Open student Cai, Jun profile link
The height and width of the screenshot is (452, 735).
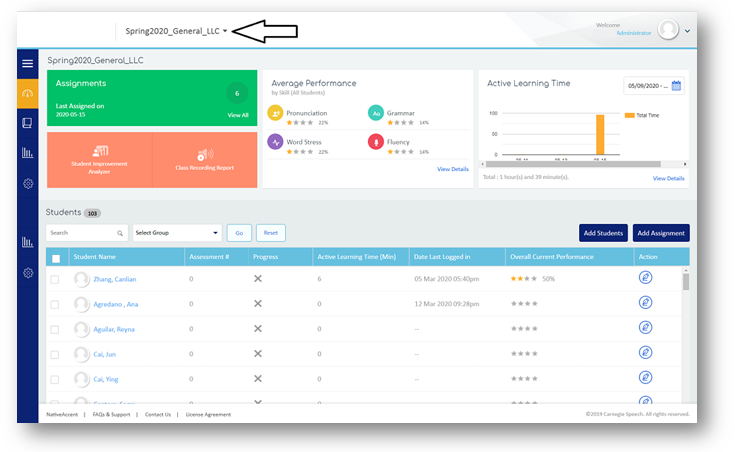coord(105,354)
